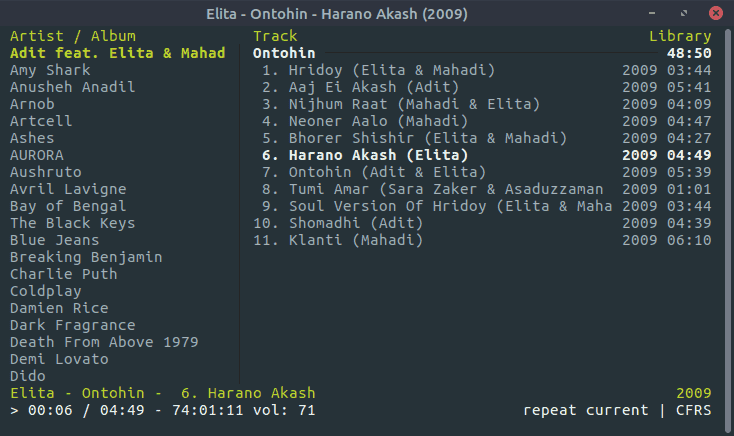Maximize the terminal window
This screenshot has height=436, width=734.
[687, 14]
